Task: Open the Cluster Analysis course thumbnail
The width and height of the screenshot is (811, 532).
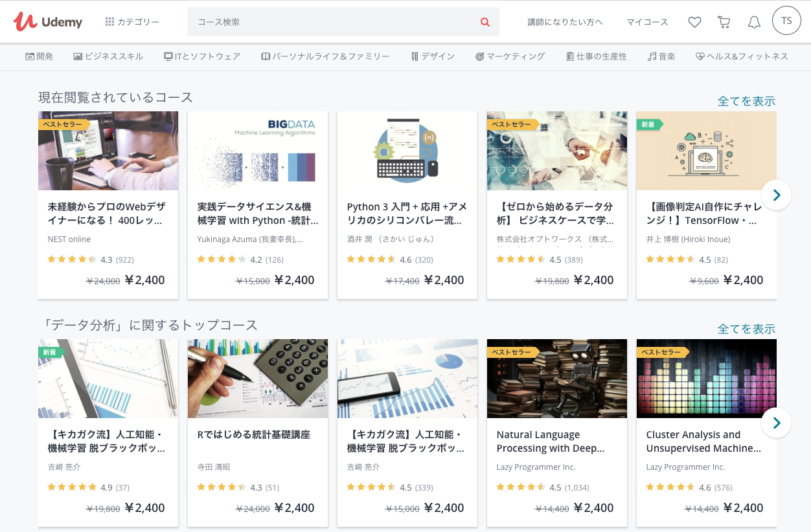Action: (707, 379)
